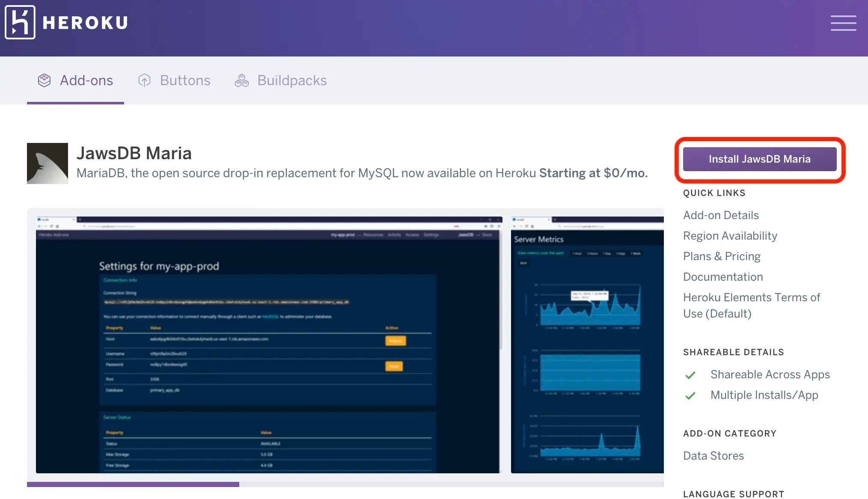Click the JawsDB shark logo

click(47, 163)
